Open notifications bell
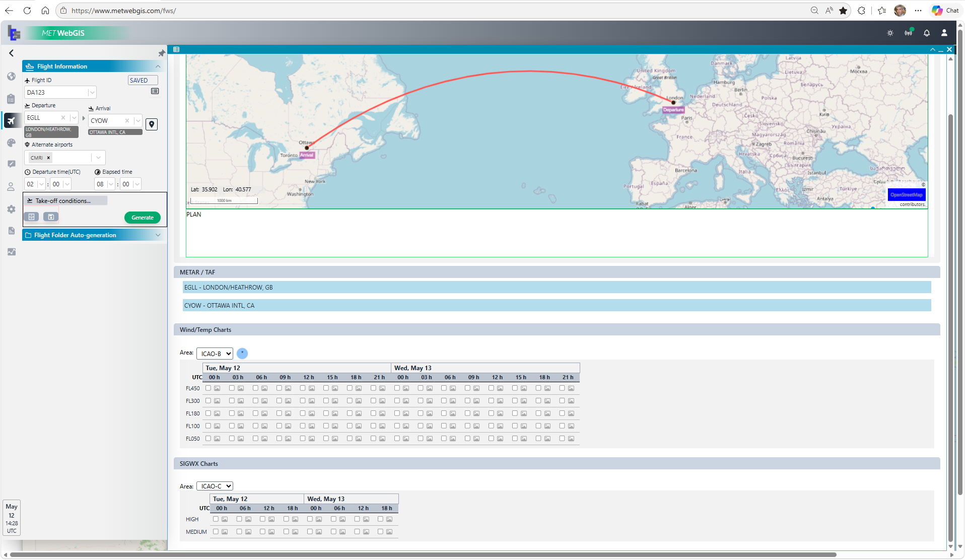965x560 pixels. (926, 33)
